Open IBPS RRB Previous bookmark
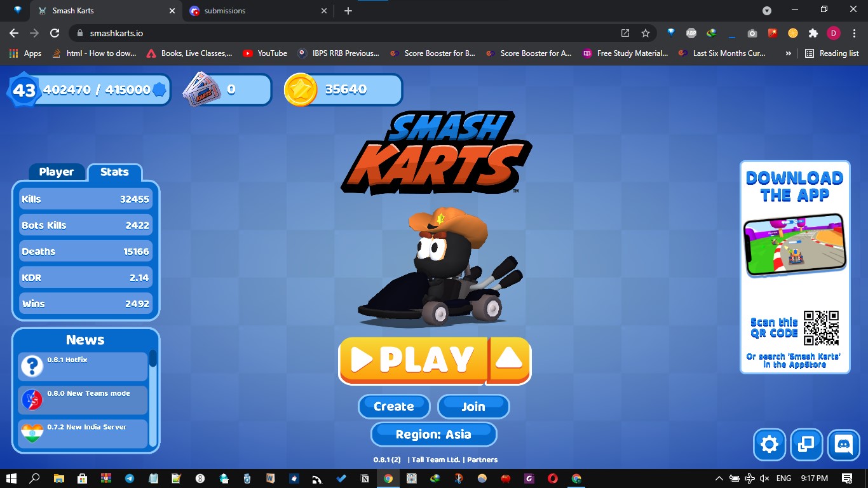The width and height of the screenshot is (868, 488). click(x=338, y=53)
